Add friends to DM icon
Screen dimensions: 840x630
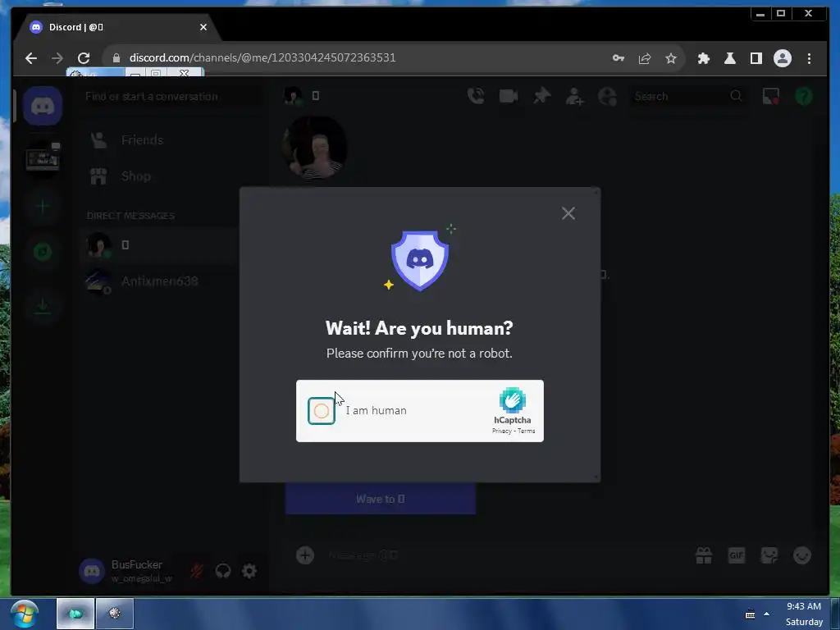[x=574, y=97]
